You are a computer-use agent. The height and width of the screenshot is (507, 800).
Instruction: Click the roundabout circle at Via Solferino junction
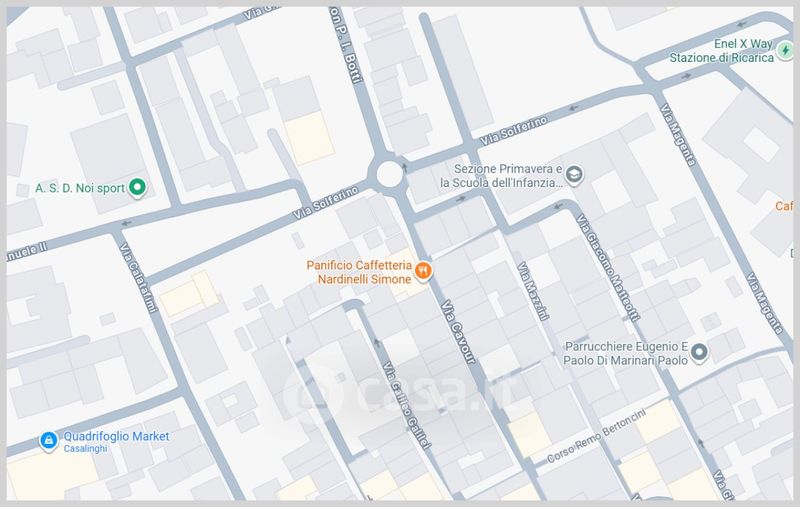(388, 174)
